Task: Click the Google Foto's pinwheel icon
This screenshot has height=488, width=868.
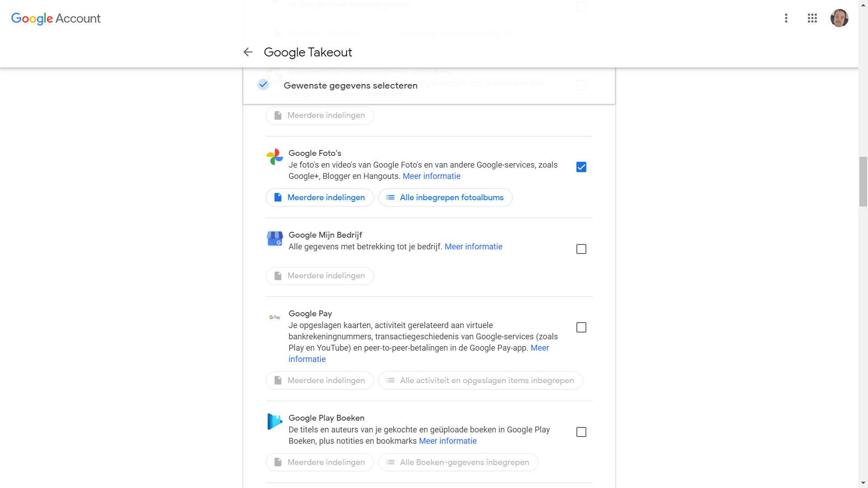Action: click(x=274, y=157)
